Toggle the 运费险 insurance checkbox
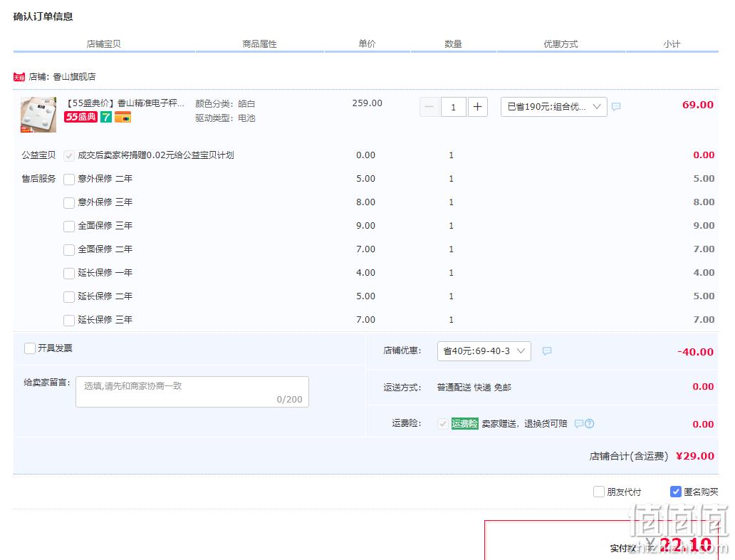Screen dimensions: 735x560 tap(442, 424)
